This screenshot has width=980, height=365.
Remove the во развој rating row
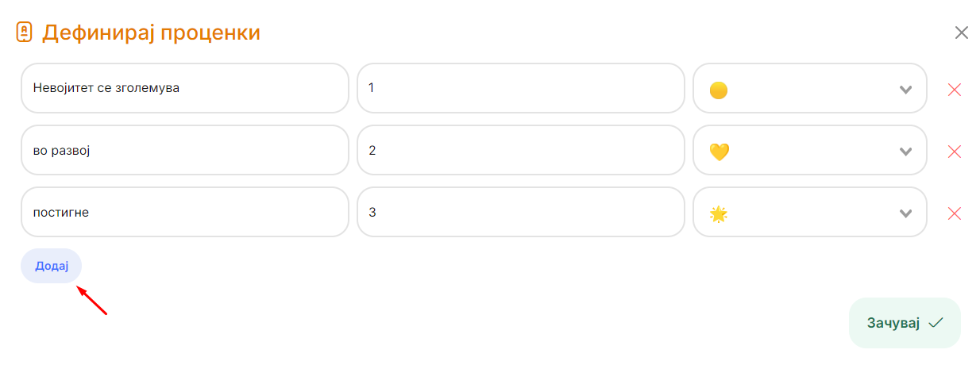coord(954,152)
